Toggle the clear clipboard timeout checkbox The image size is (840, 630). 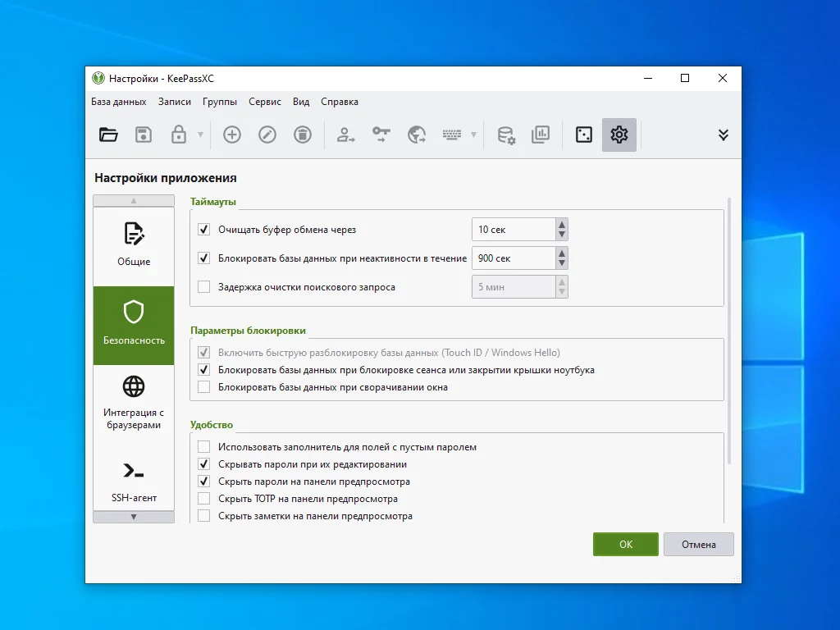[x=204, y=230]
